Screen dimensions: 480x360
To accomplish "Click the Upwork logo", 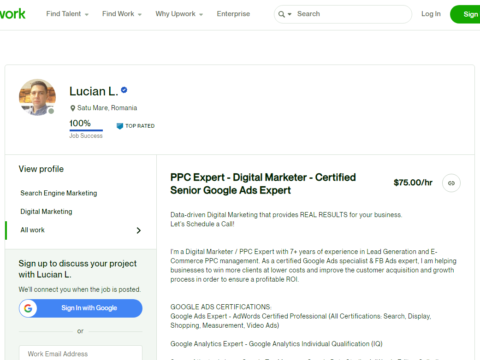I will 12,14.
